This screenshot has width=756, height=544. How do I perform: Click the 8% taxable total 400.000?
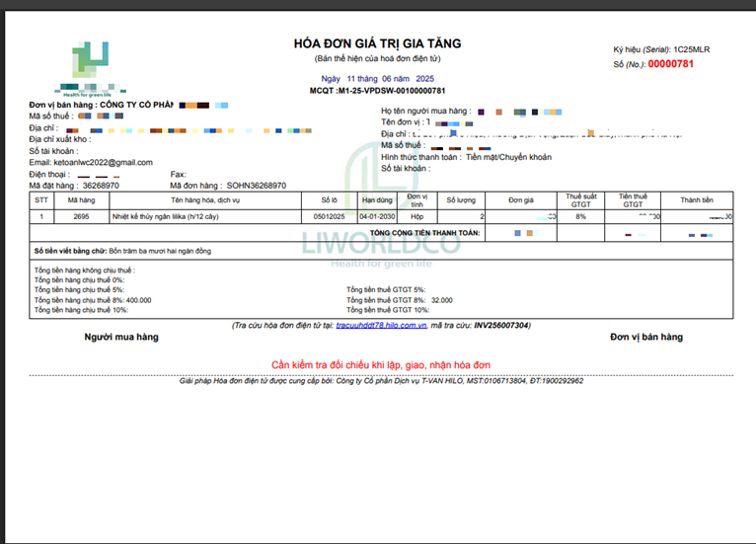pos(139,300)
